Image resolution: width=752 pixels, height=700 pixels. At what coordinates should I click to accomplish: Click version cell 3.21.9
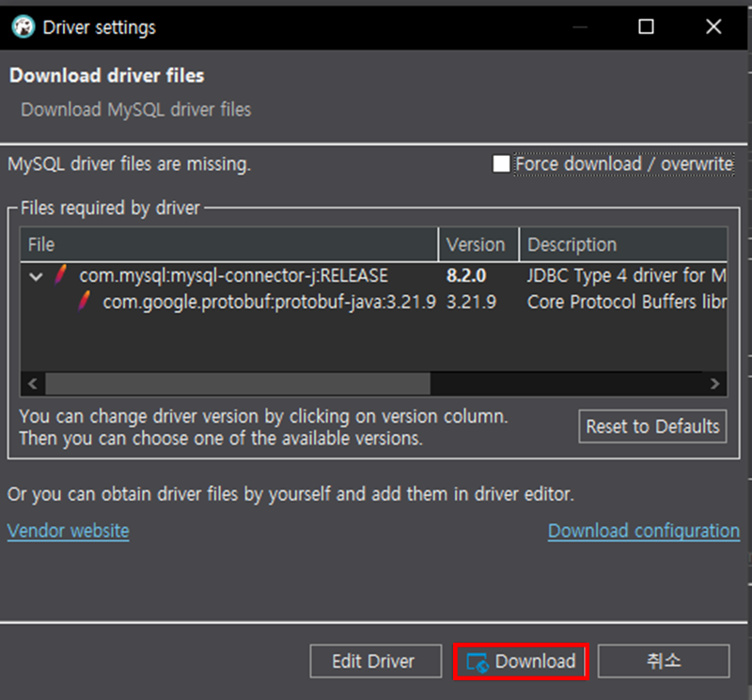click(472, 302)
